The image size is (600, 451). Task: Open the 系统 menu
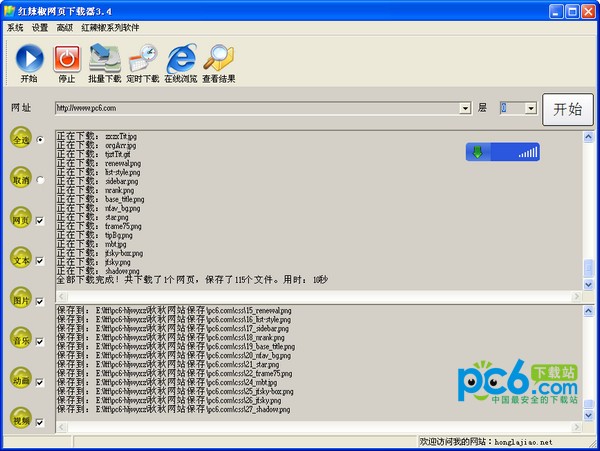click(x=15, y=28)
